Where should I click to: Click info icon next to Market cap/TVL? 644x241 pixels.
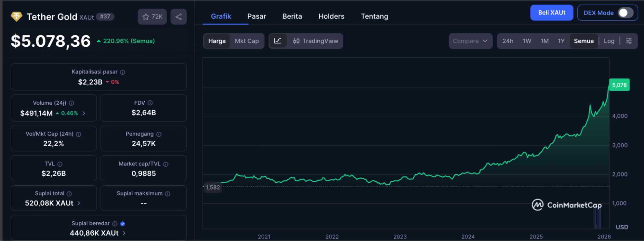tap(166, 164)
